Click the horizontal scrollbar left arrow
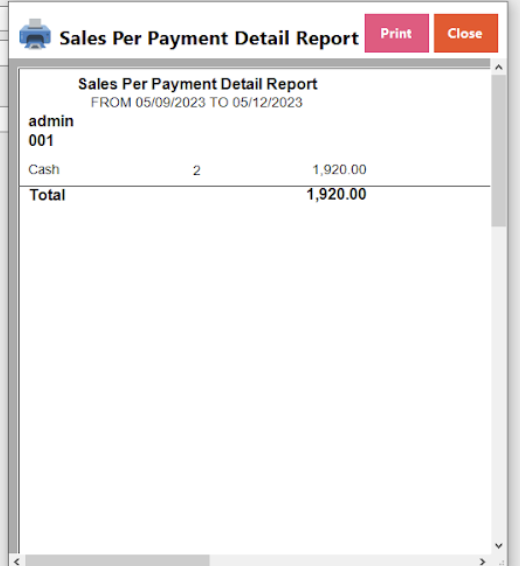The height and width of the screenshot is (566, 520). [17, 561]
